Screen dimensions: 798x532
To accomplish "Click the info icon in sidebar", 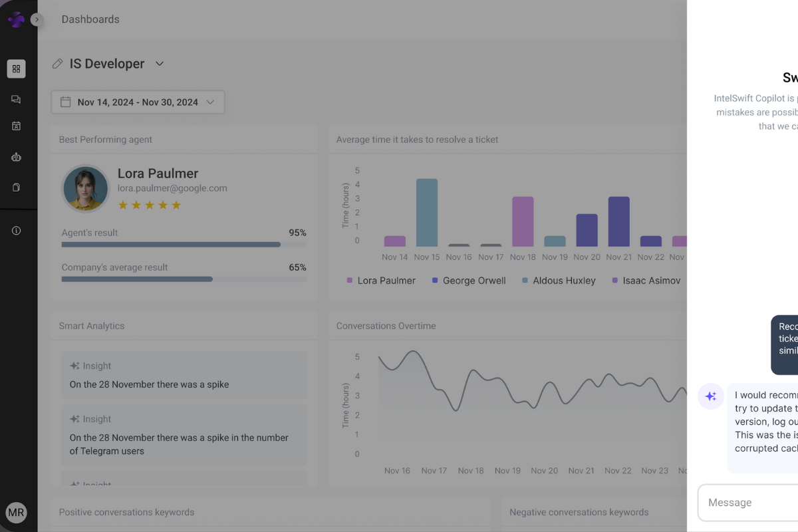I will click(x=17, y=231).
